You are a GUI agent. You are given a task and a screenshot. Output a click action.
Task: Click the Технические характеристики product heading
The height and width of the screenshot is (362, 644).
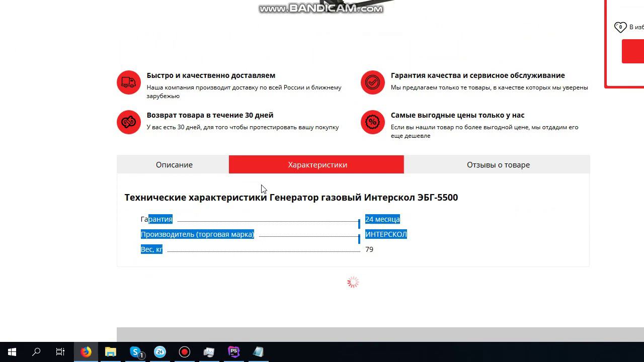[291, 197]
